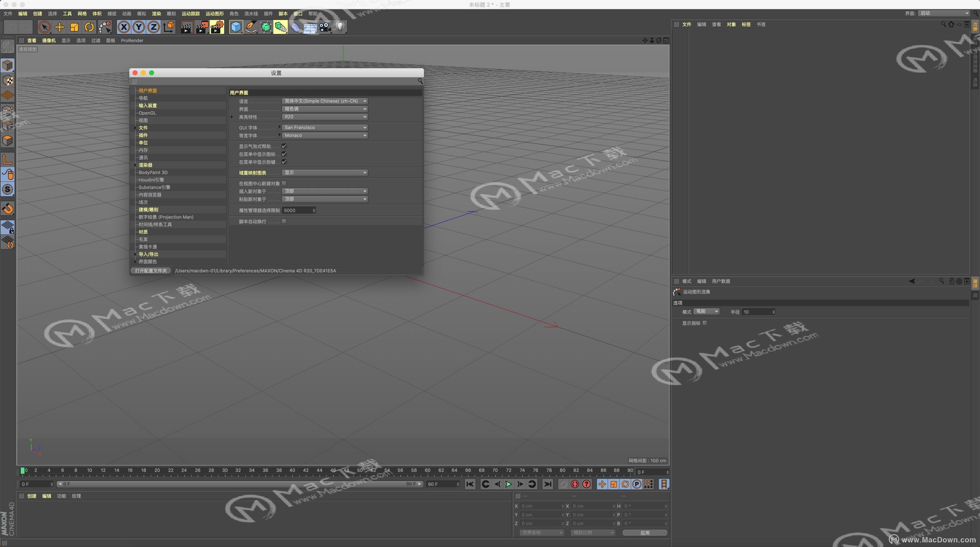980x547 pixels.
Task: Click the Light bulb icon
Action: coord(340,27)
